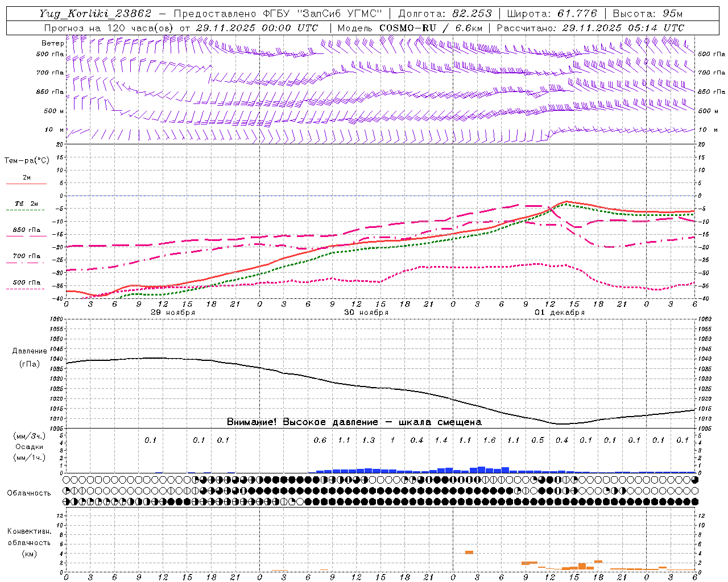Screen dimensions: 728x582
Task: Click 'Прогноз на 120 часа(ов)' header text
Action: pyautogui.click(x=109, y=27)
